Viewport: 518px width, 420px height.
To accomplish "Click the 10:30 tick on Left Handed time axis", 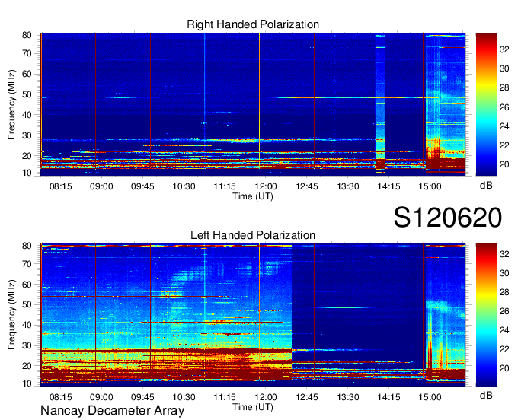I will (x=184, y=397).
